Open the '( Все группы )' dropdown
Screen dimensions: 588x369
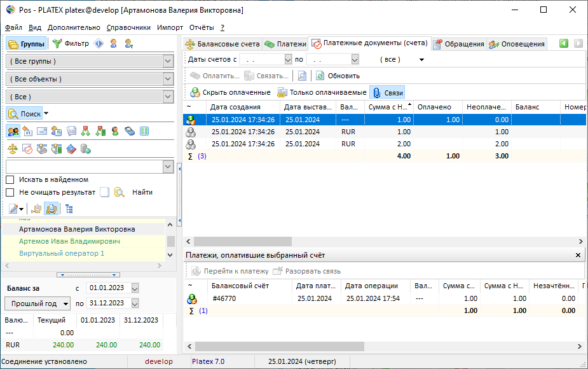click(x=168, y=61)
